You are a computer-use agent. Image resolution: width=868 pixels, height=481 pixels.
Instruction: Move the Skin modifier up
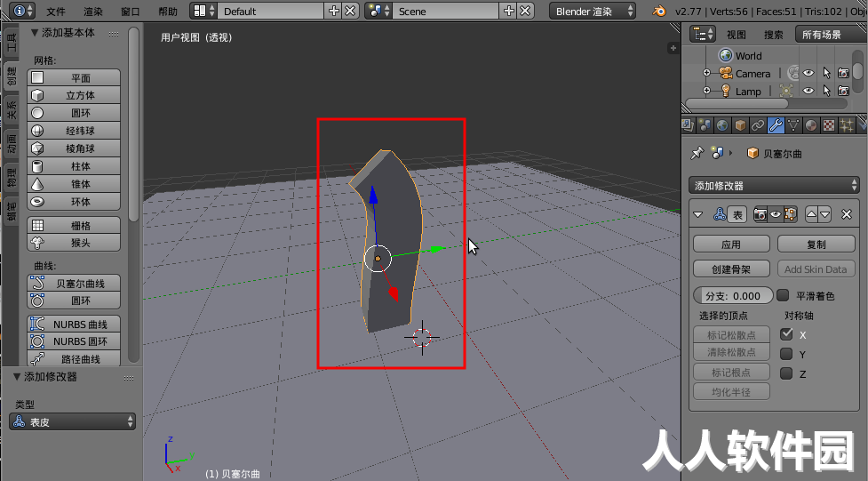click(x=811, y=214)
